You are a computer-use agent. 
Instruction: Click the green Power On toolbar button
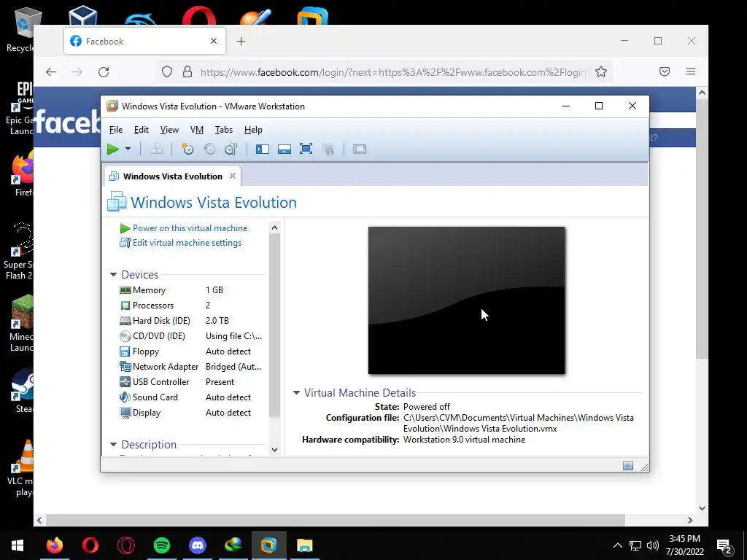(x=113, y=149)
